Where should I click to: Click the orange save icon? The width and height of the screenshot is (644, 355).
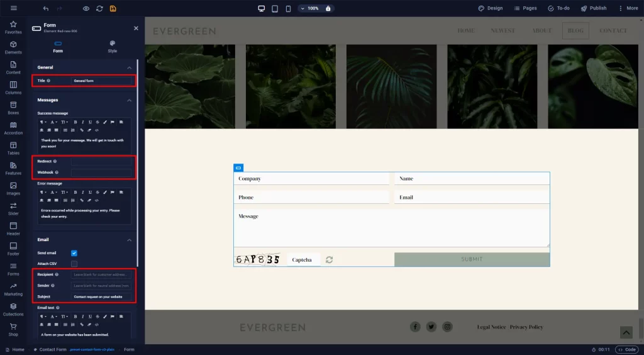(113, 8)
